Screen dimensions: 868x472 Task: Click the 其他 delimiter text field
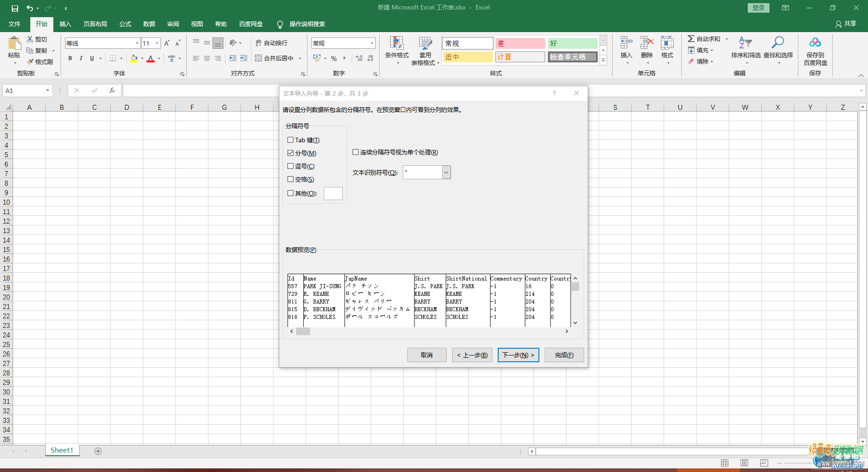[x=333, y=193]
